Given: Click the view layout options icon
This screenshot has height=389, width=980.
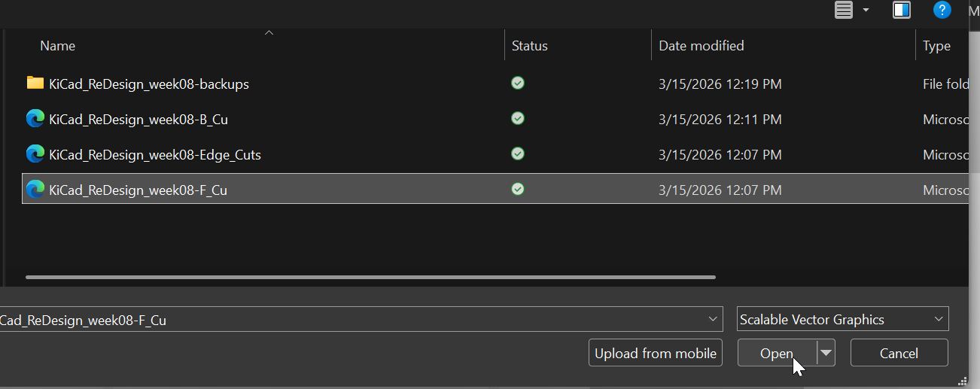Looking at the screenshot, I should click(844, 10).
